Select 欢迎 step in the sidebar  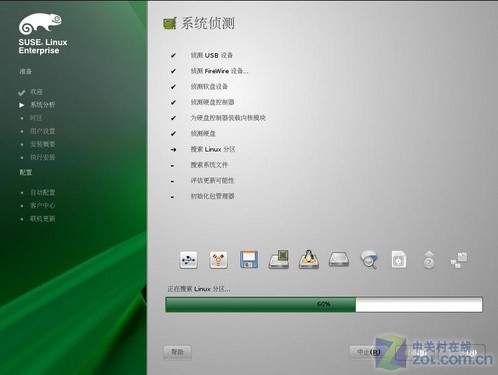point(36,92)
